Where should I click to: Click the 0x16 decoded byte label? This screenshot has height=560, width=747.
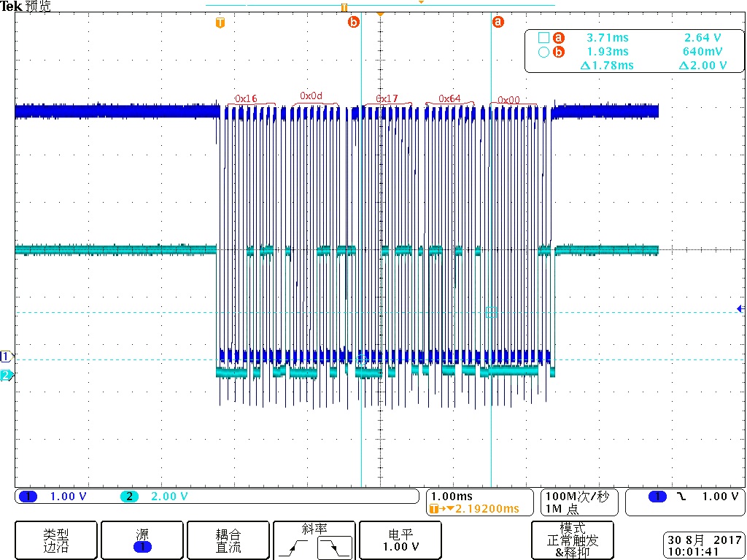point(245,98)
